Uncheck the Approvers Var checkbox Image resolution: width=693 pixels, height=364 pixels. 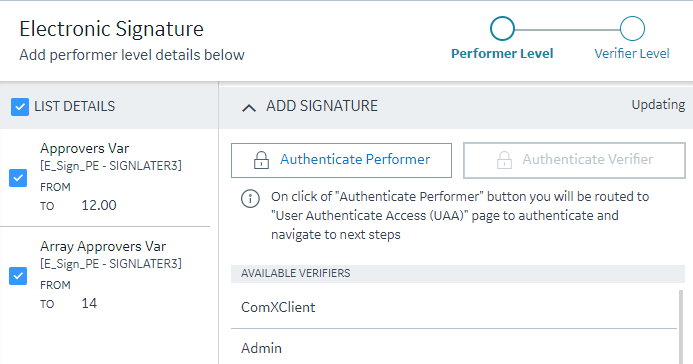pos(18,178)
